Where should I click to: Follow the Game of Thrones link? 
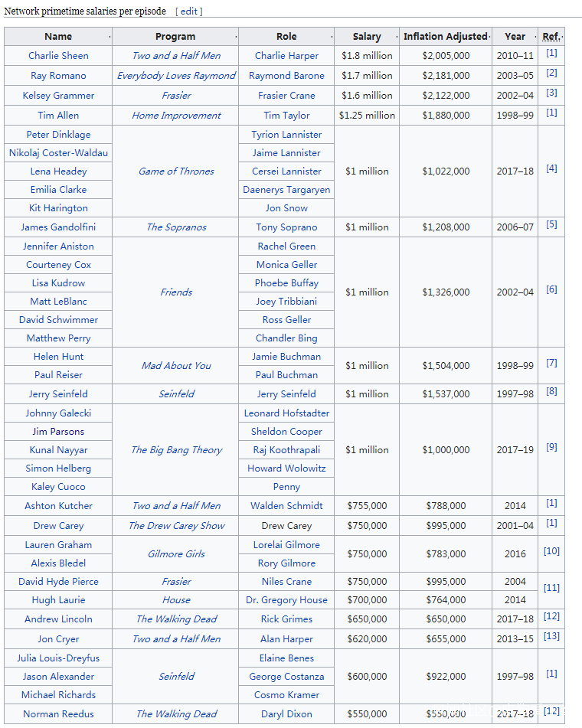(x=176, y=171)
